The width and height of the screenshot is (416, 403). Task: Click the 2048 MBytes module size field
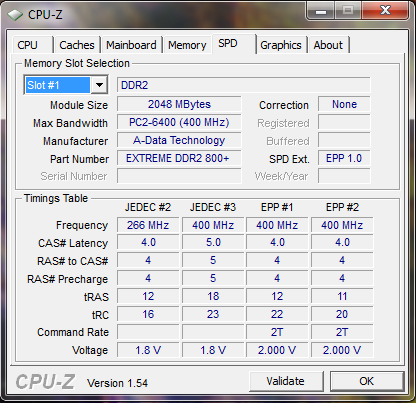point(179,104)
